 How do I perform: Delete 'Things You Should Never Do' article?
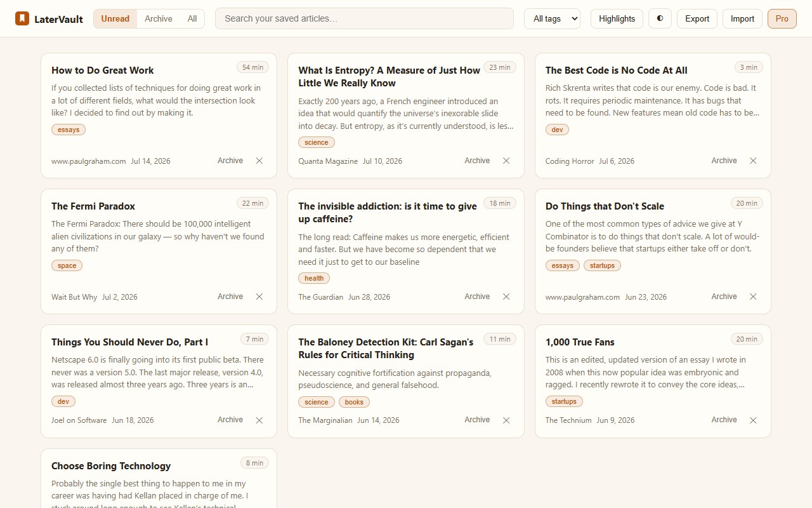click(259, 420)
